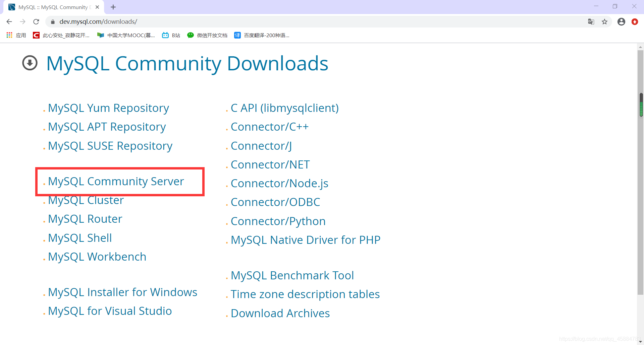
Task: Click the browser back arrow
Action: (x=9, y=22)
